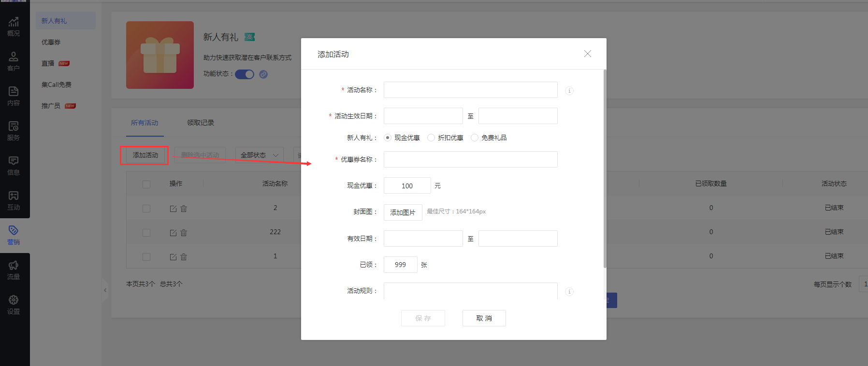Switch to the 所有活动 tab
This screenshot has height=366, width=868.
(145, 123)
